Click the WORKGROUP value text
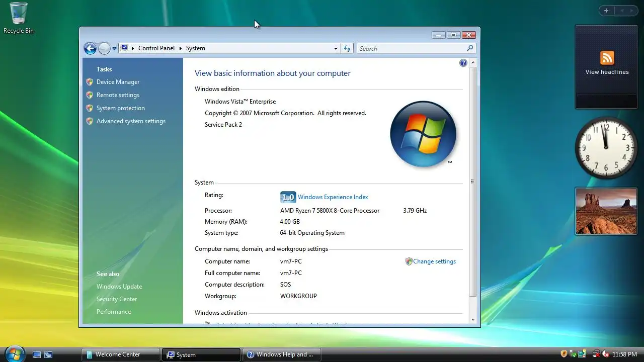 (x=298, y=296)
